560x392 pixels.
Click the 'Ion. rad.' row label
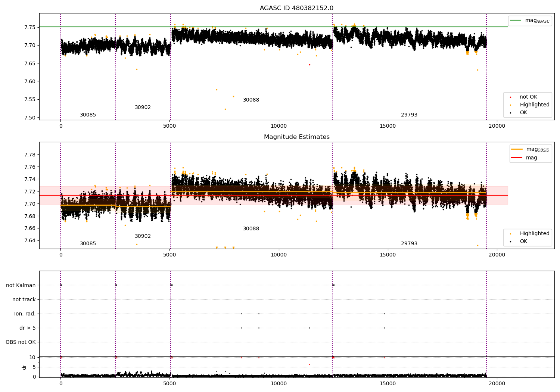[x=25, y=314]
